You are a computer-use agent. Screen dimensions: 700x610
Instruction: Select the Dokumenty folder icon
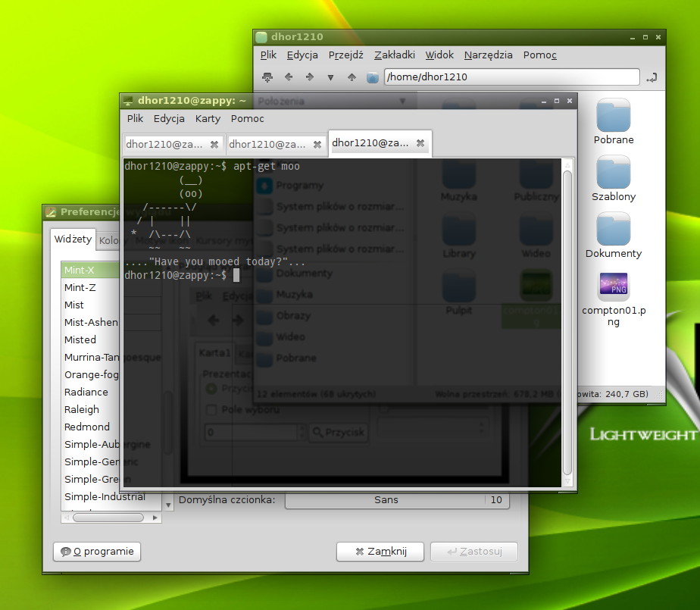point(614,229)
